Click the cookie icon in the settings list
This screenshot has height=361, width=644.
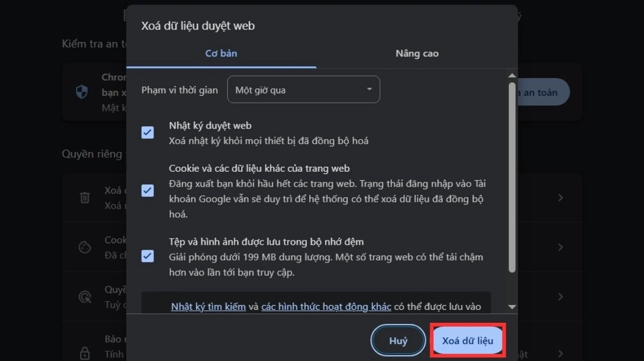tap(85, 247)
